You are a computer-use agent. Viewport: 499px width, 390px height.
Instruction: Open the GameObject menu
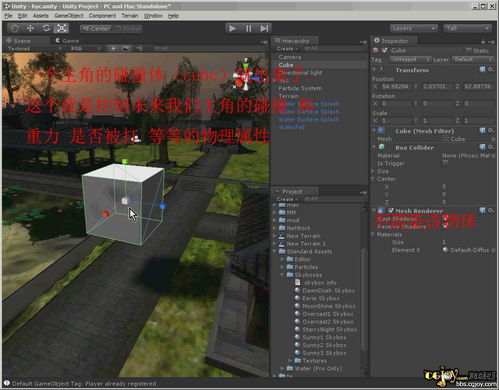tap(68, 16)
